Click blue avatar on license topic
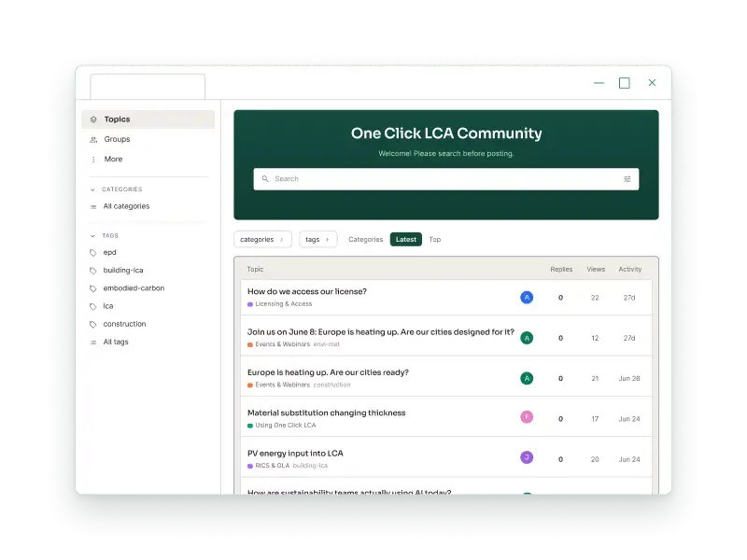The image size is (747, 560). pos(527,298)
